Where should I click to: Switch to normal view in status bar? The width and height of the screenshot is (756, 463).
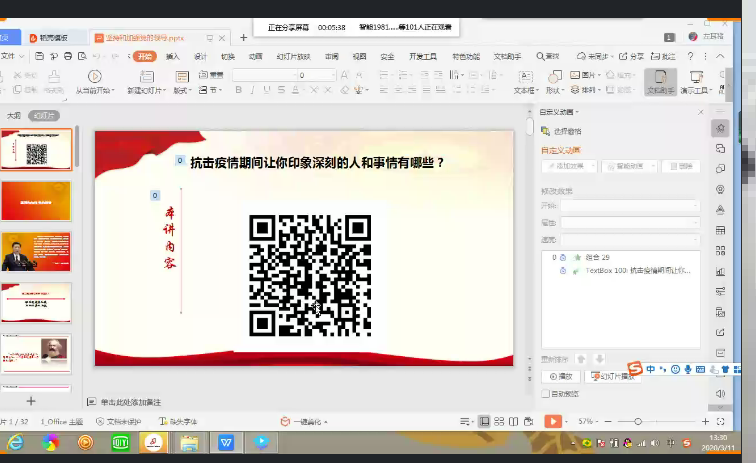tap(484, 422)
